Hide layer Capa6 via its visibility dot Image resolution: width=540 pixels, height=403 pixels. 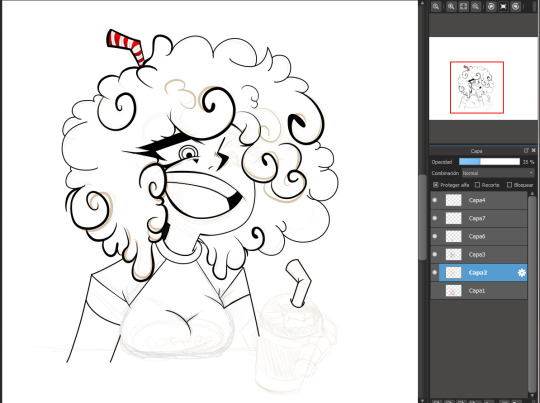(x=435, y=236)
